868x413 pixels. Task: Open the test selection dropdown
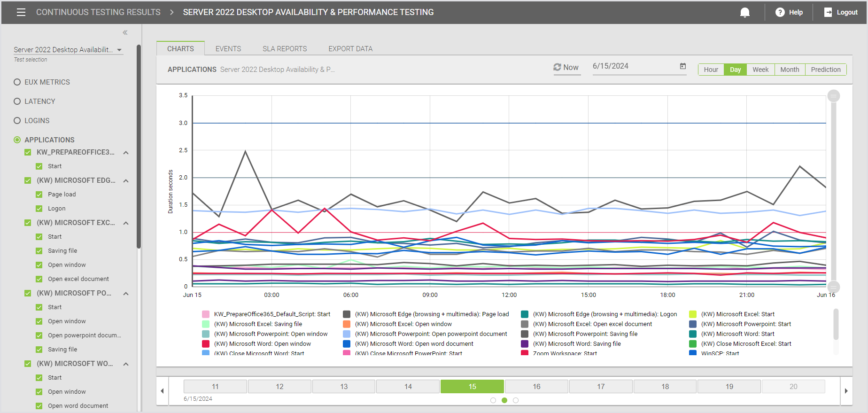(x=119, y=50)
